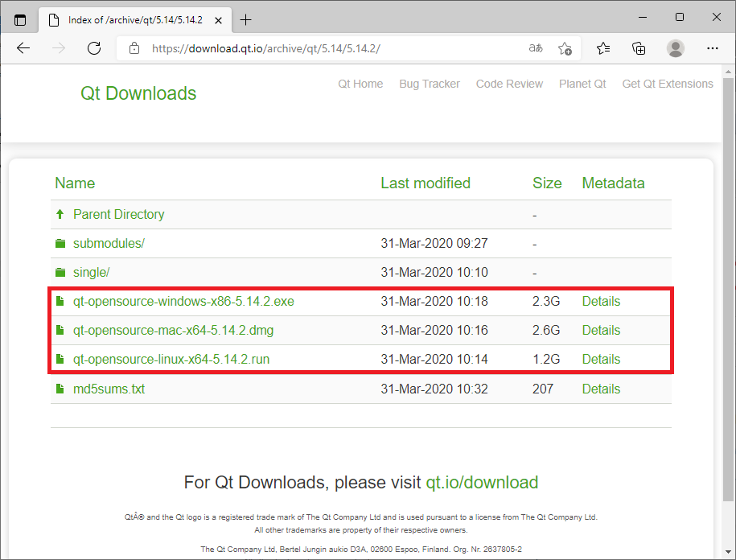
Task: Sort the listing by the Size column header
Action: pyautogui.click(x=547, y=183)
